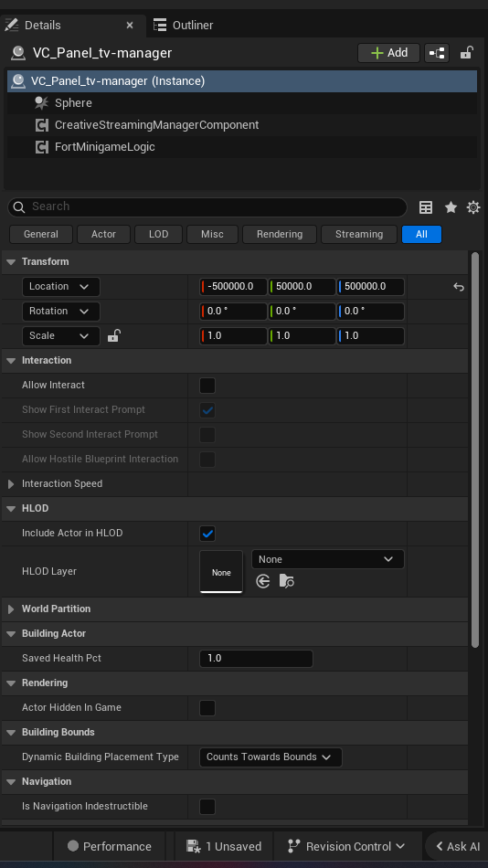Click the Location X value -500000.0
This screenshot has height=868, width=488.
[x=233, y=287]
